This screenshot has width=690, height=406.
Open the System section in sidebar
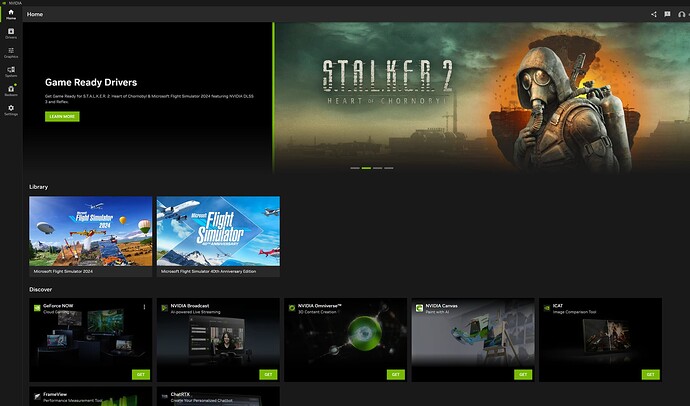coord(11,72)
